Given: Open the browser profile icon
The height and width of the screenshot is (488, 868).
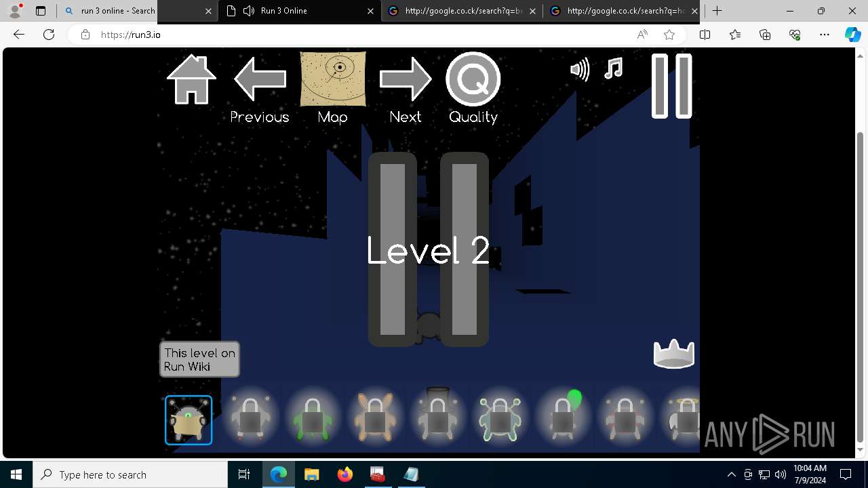Looking at the screenshot, I should click(15, 11).
